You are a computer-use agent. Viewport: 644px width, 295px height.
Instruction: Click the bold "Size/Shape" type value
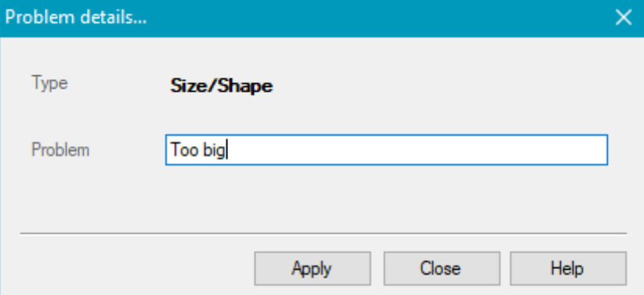point(222,86)
